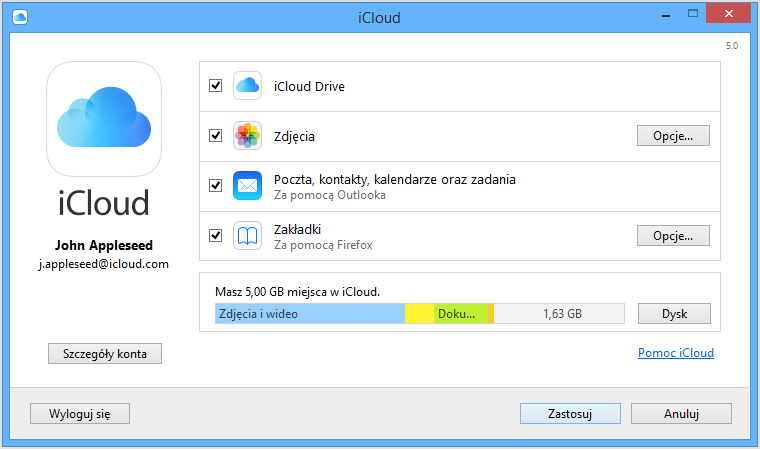760x450 pixels.
Task: Click the Zdjęcia label
Action: (x=294, y=137)
